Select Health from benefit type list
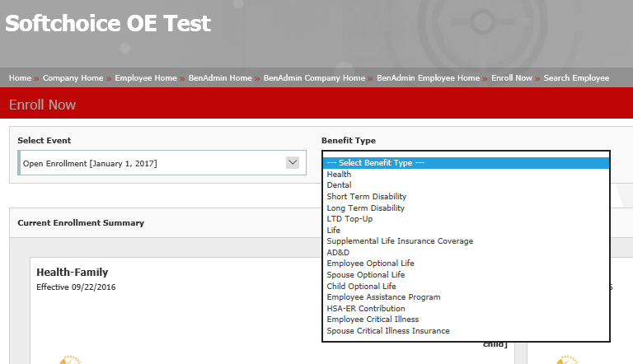The image size is (633, 364). tap(339, 175)
